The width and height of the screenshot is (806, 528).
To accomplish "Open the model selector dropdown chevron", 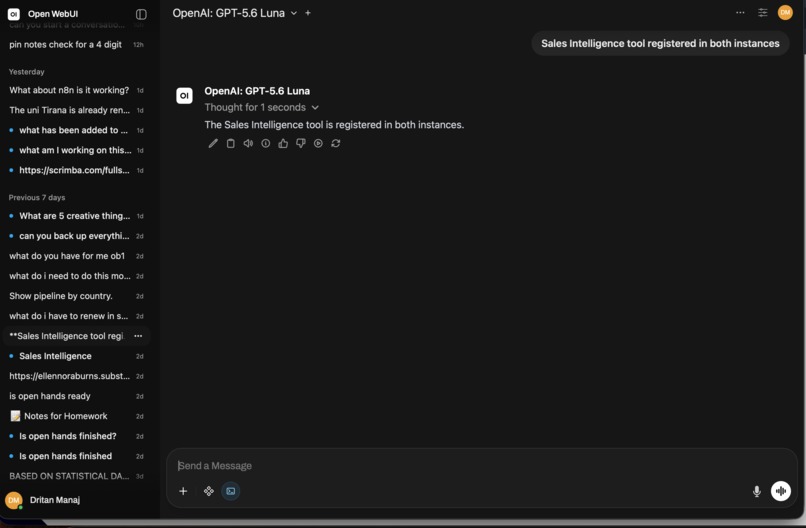I will [x=294, y=13].
